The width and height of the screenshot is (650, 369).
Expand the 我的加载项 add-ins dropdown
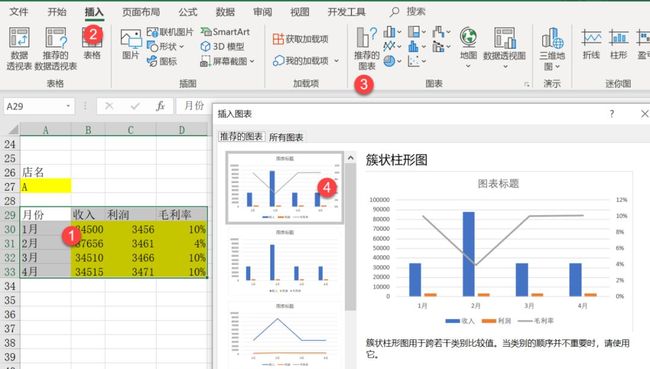tap(337, 61)
